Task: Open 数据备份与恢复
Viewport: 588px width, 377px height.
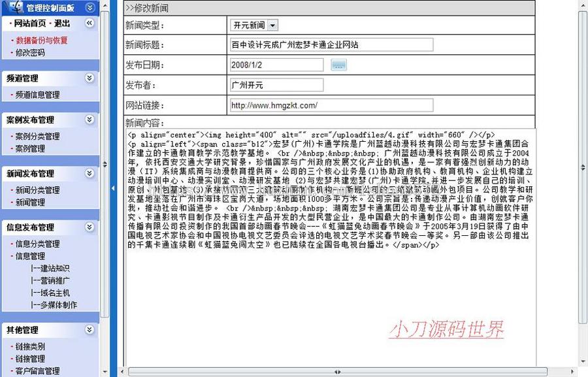Action: pos(42,41)
